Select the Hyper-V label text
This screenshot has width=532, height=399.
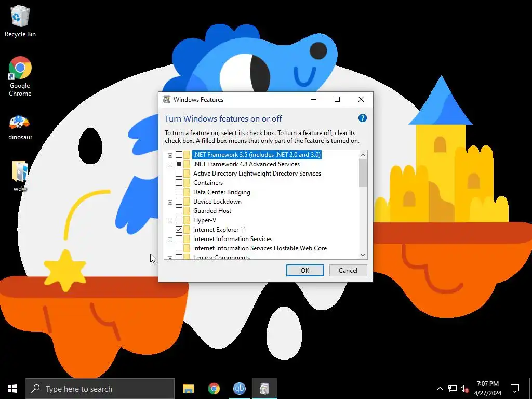pyautogui.click(x=205, y=220)
